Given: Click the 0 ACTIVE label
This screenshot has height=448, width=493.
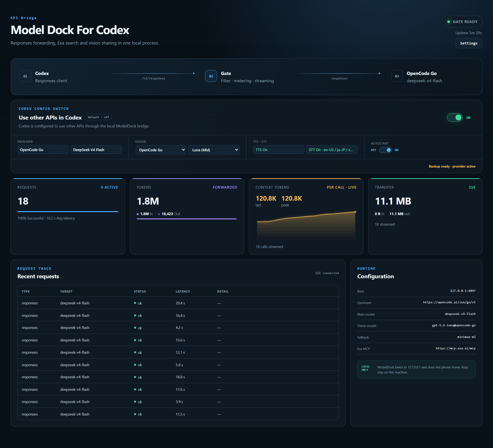Looking at the screenshot, I should tap(109, 187).
